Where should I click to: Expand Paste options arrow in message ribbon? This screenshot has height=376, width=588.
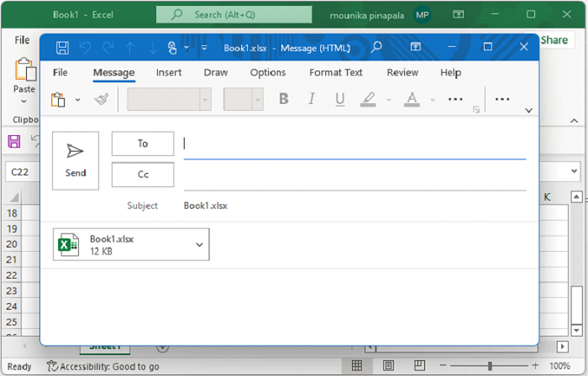click(77, 100)
